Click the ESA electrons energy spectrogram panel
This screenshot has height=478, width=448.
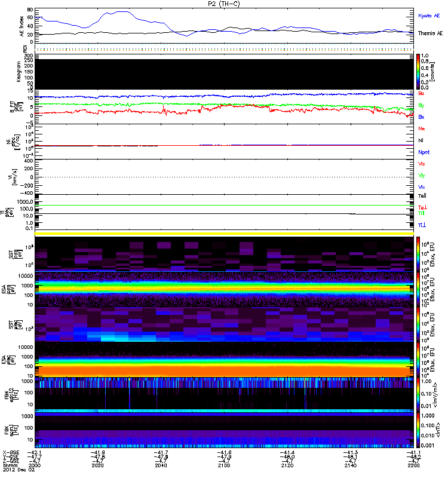pyautogui.click(x=224, y=359)
